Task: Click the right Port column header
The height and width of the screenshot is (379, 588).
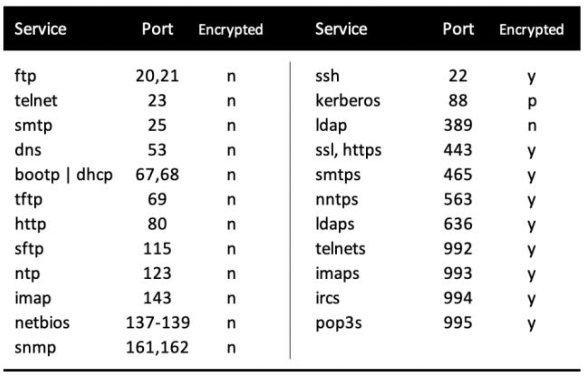Action: point(458,29)
